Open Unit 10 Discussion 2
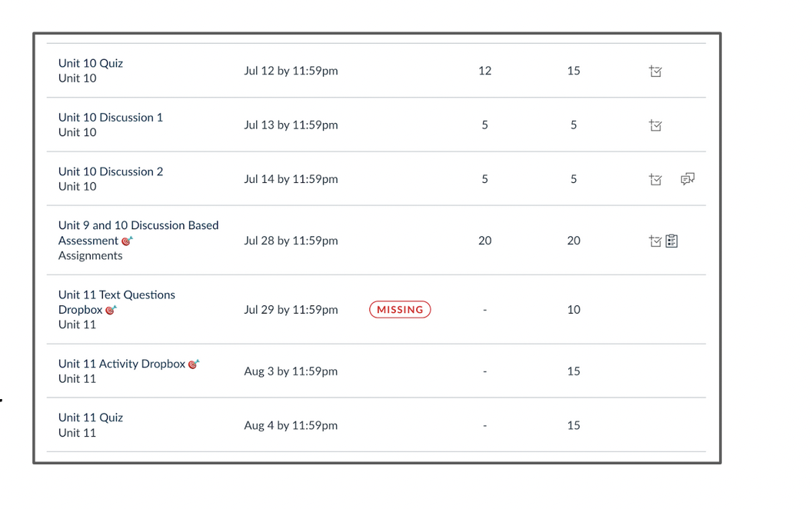The height and width of the screenshot is (509, 812). 110,171
